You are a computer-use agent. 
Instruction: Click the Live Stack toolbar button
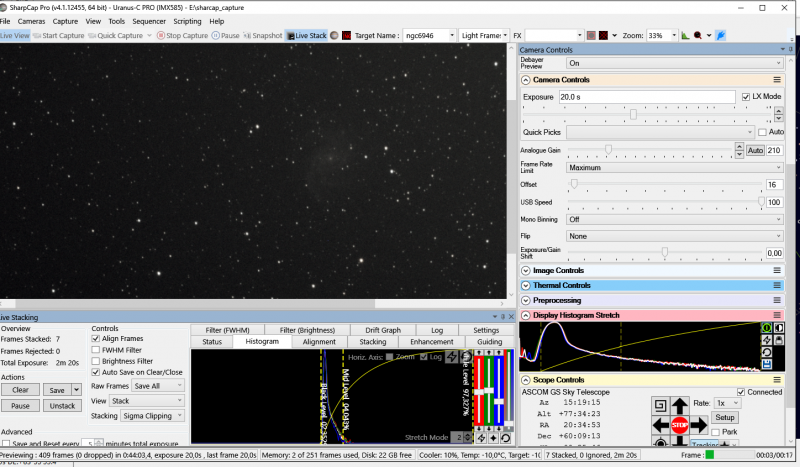[x=307, y=35]
